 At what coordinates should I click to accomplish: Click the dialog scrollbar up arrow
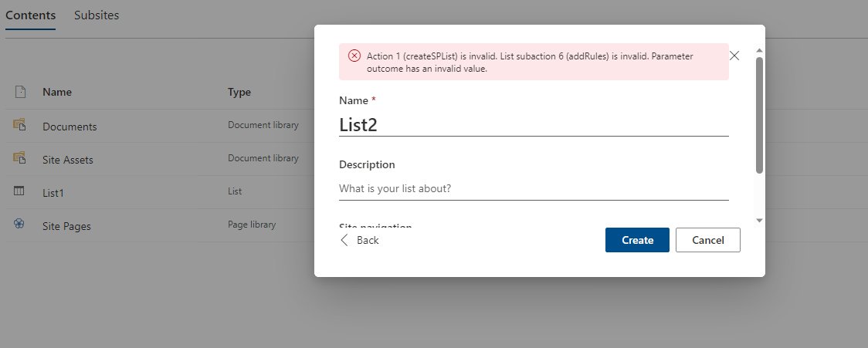[x=760, y=51]
